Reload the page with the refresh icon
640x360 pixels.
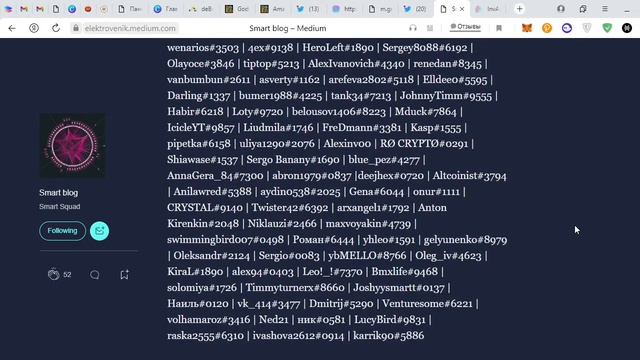point(56,28)
